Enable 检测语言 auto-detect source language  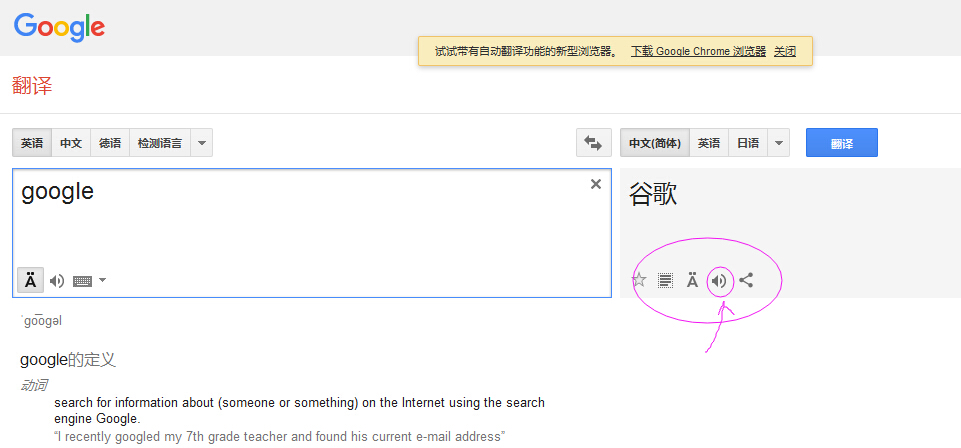click(x=160, y=143)
